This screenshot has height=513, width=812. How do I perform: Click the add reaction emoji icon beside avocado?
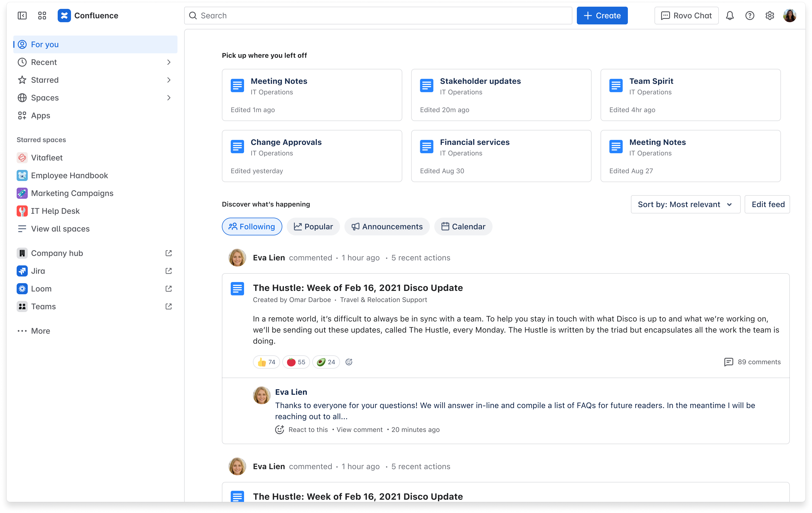tap(349, 362)
